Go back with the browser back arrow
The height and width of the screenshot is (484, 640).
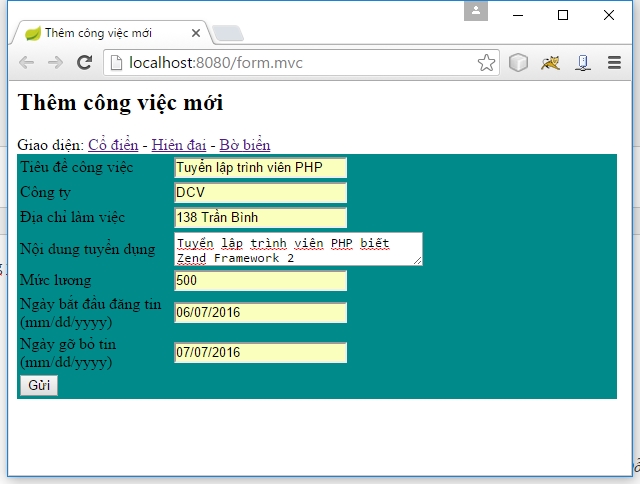[27, 63]
